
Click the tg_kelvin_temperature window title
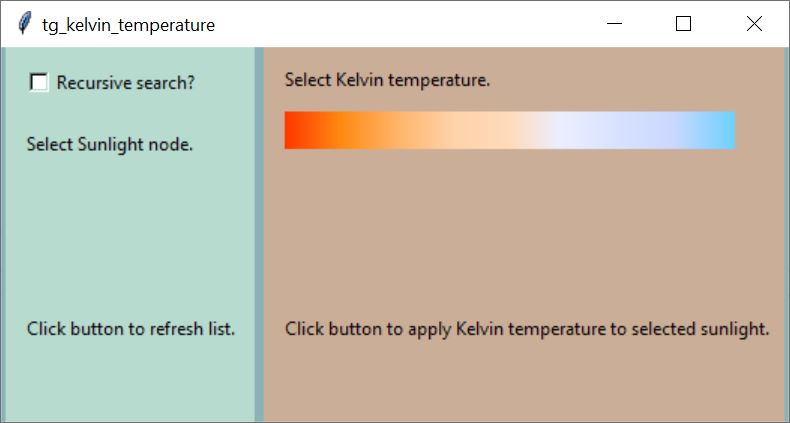(x=128, y=25)
